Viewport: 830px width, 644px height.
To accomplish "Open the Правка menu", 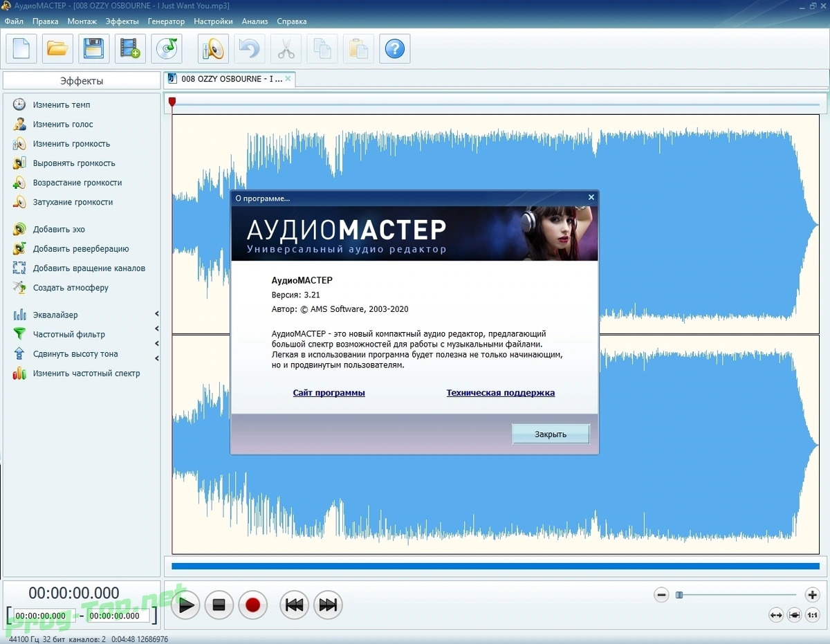I will coord(46,21).
